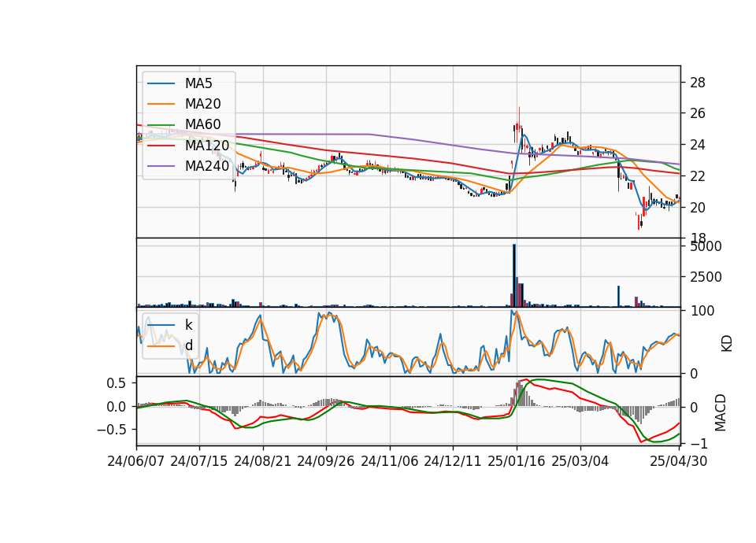Screen dimensions: 756x543
Task: Click the MACD left axis value 0.5
Action: [116, 383]
